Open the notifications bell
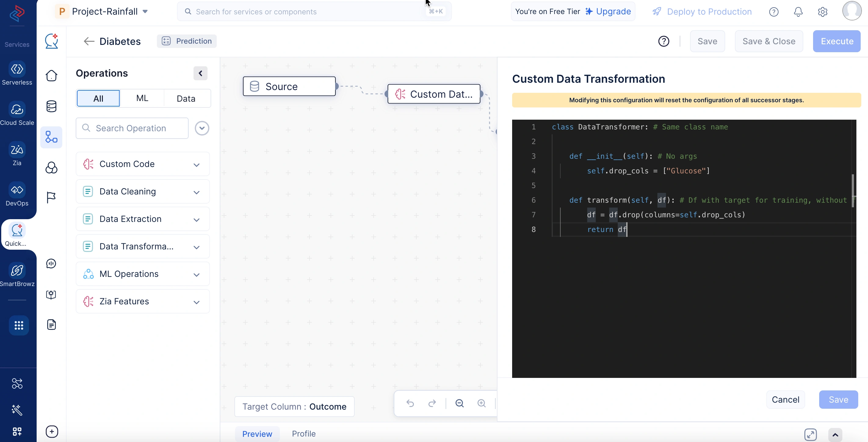This screenshot has height=442, width=868. pos(798,12)
